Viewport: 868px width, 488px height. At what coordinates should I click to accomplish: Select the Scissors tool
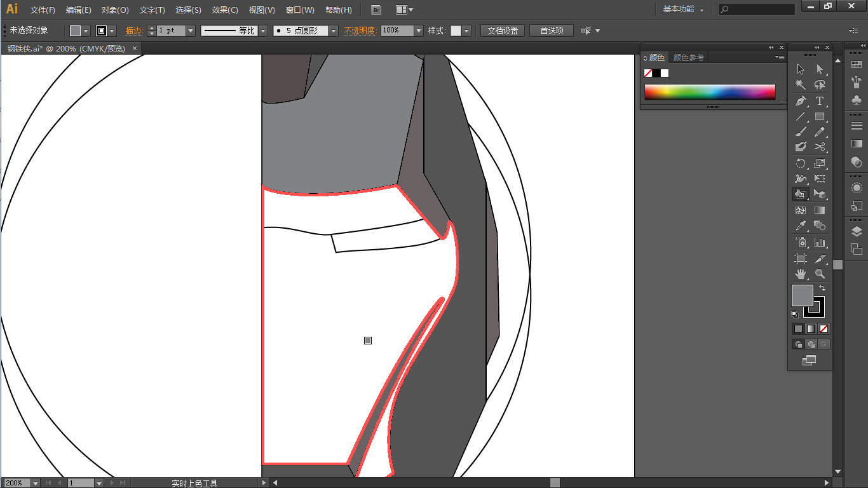pos(820,147)
